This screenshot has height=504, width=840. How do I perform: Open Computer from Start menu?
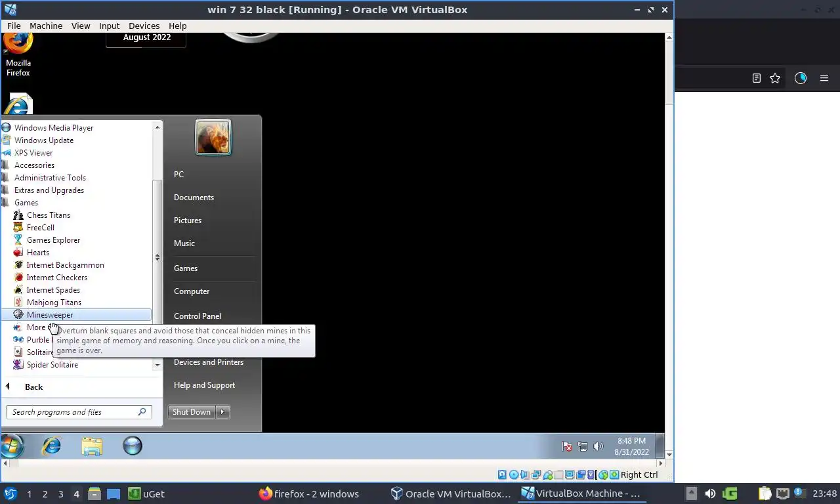(192, 291)
